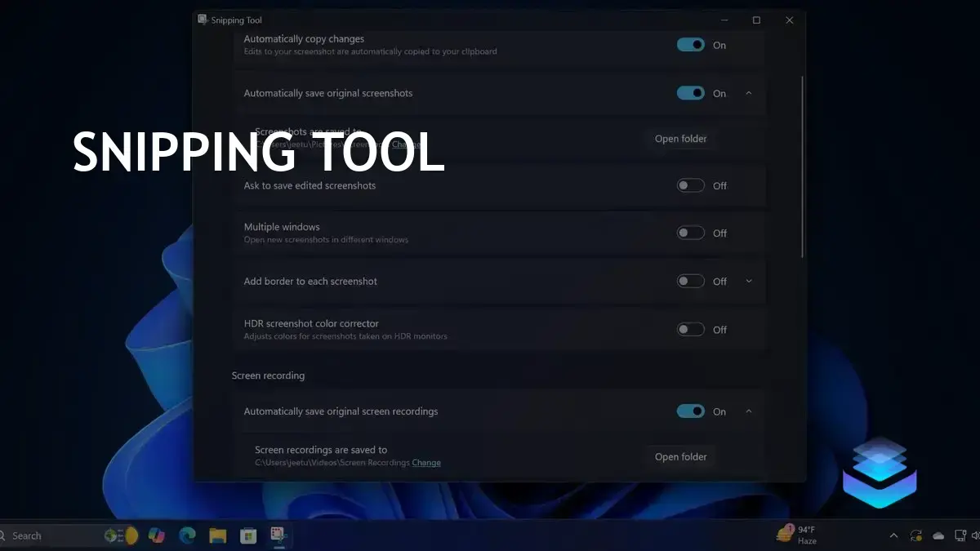Screen dimensions: 980x551
Task: Launch Microsoft Store from the taskbar
Action: 247,535
